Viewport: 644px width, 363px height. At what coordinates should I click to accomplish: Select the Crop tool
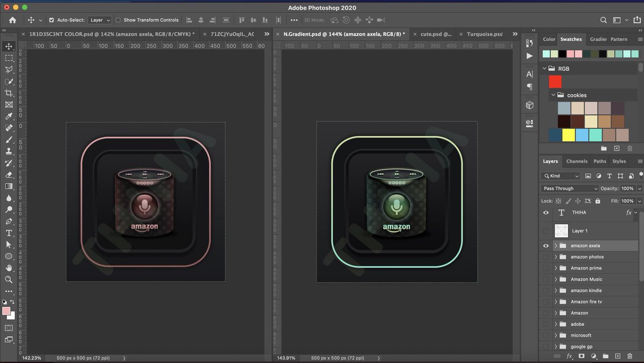click(x=9, y=93)
